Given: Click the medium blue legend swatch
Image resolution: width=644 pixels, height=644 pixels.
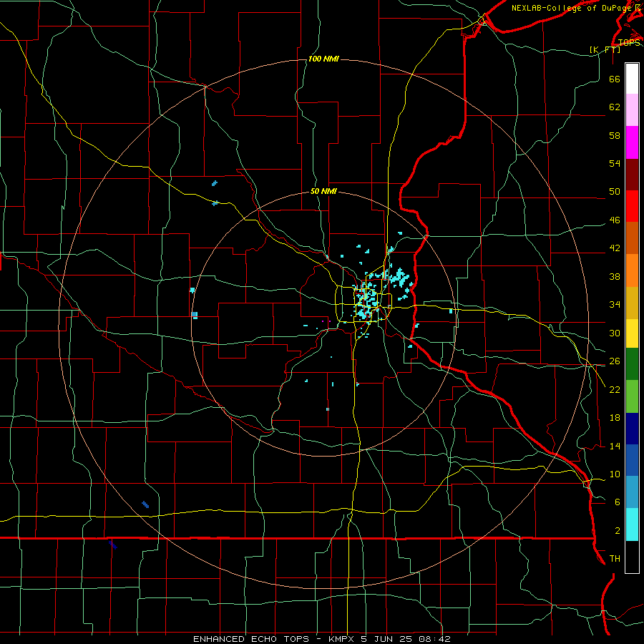Looking at the screenshot, I should tap(632, 460).
